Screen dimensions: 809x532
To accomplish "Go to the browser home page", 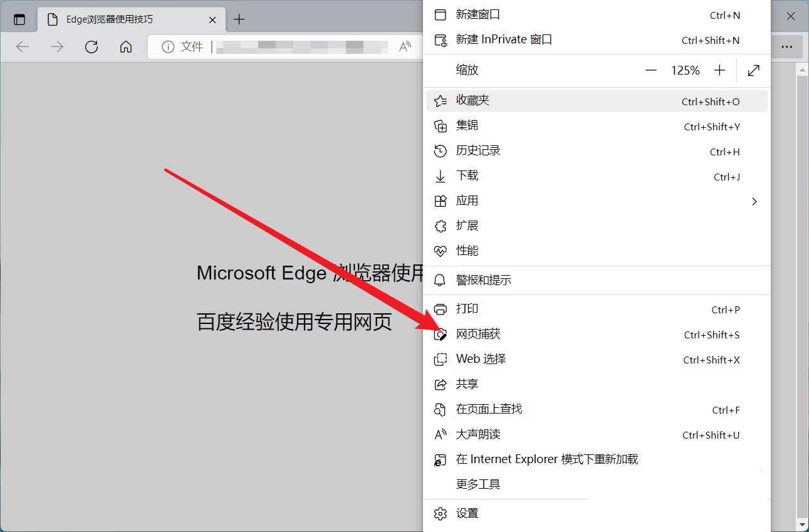I will (x=125, y=46).
